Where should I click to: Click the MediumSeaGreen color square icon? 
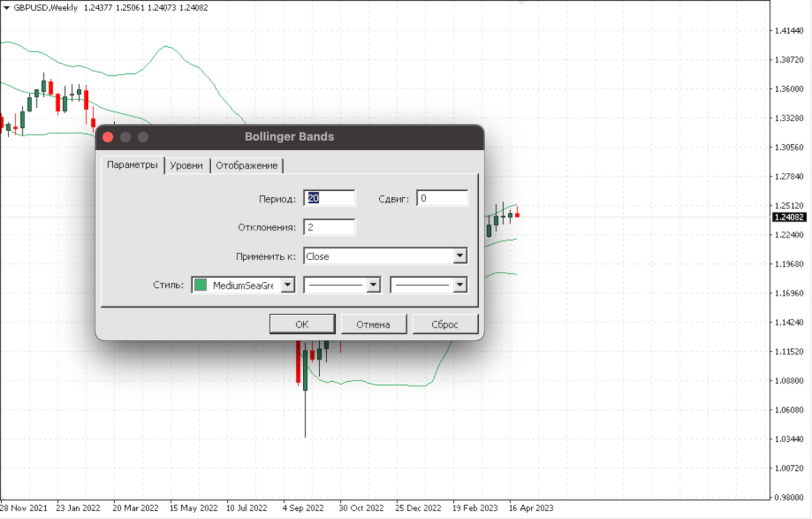(201, 285)
